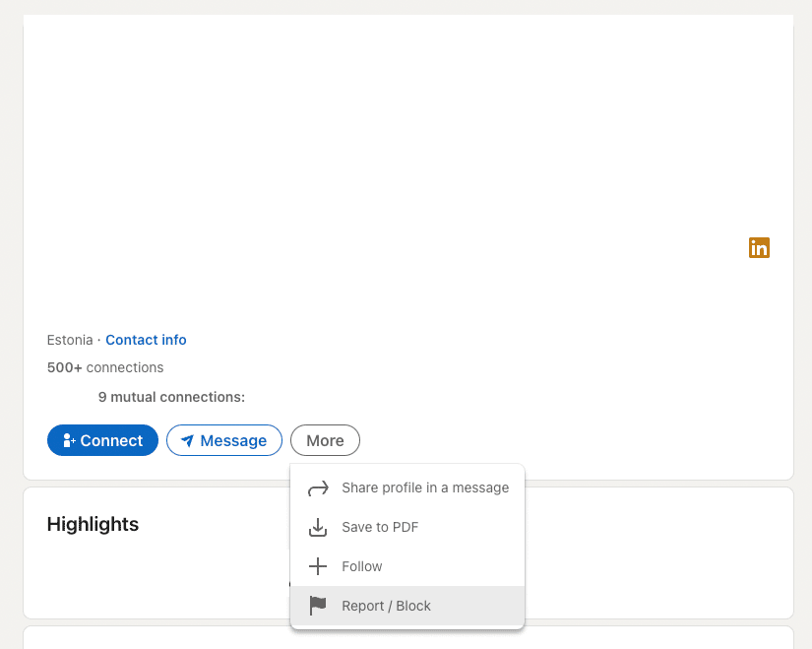812x649 pixels.
Task: Open Message conversation with this person
Action: click(x=224, y=440)
